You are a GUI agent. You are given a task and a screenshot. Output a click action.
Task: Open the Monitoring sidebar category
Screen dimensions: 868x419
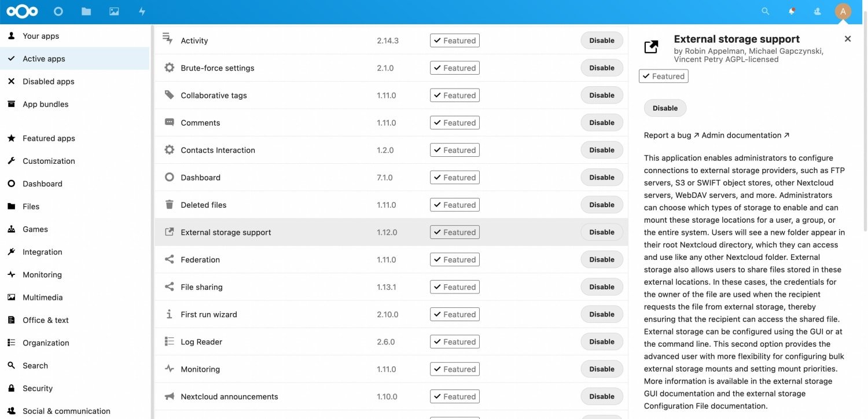click(x=75, y=274)
